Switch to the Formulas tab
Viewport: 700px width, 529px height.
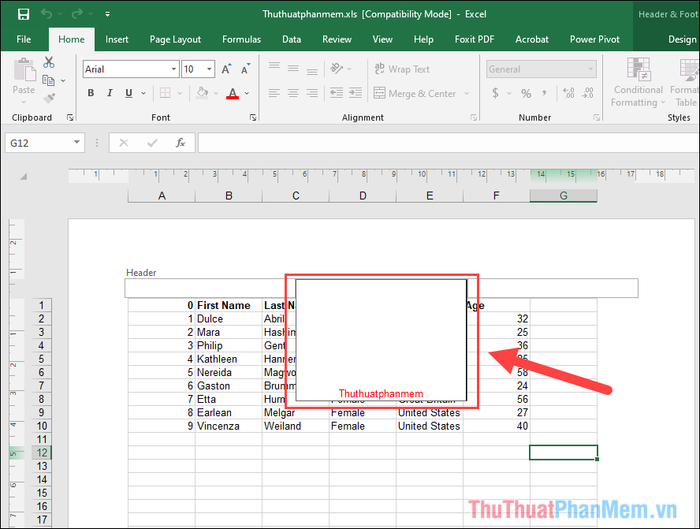[241, 39]
